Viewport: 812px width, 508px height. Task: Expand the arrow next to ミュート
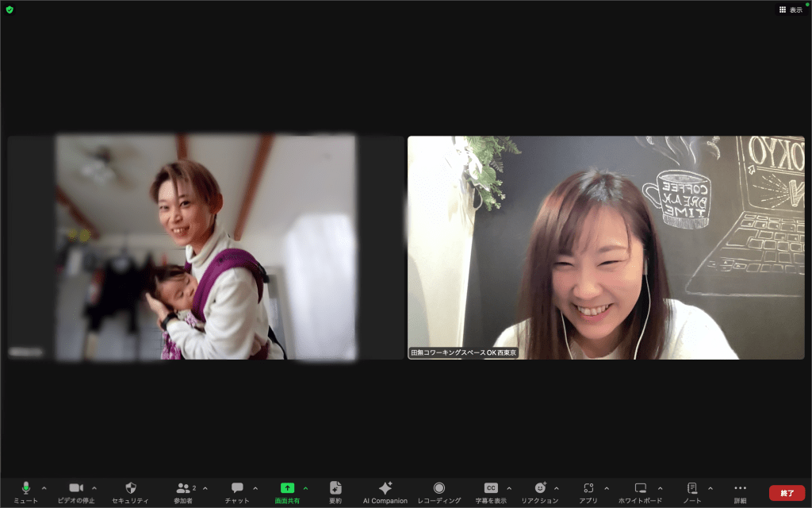click(x=44, y=488)
